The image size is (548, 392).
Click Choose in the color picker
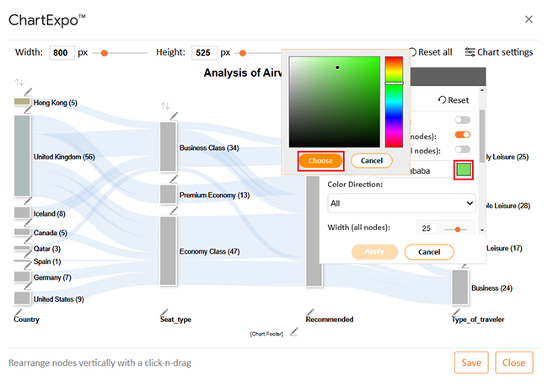point(320,161)
